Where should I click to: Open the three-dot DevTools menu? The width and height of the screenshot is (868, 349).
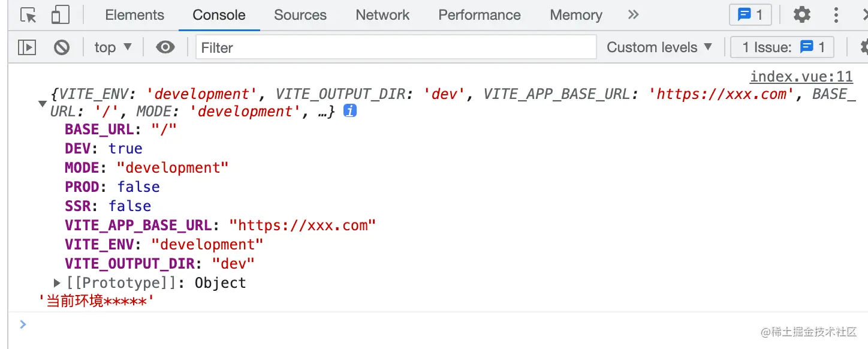click(836, 15)
